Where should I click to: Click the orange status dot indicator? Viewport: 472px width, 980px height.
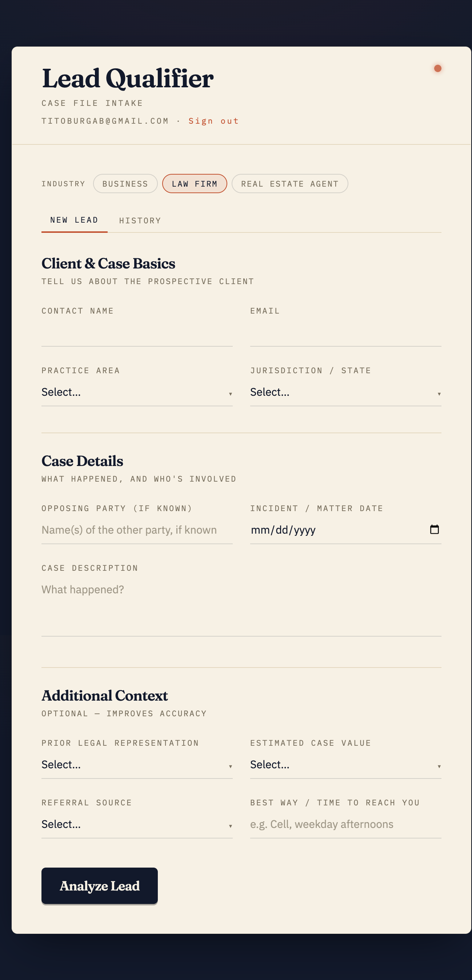tap(437, 68)
